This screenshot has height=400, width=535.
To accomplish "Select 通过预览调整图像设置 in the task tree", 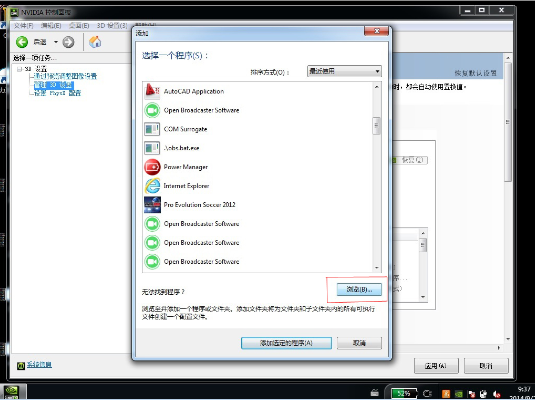I will (x=66, y=76).
